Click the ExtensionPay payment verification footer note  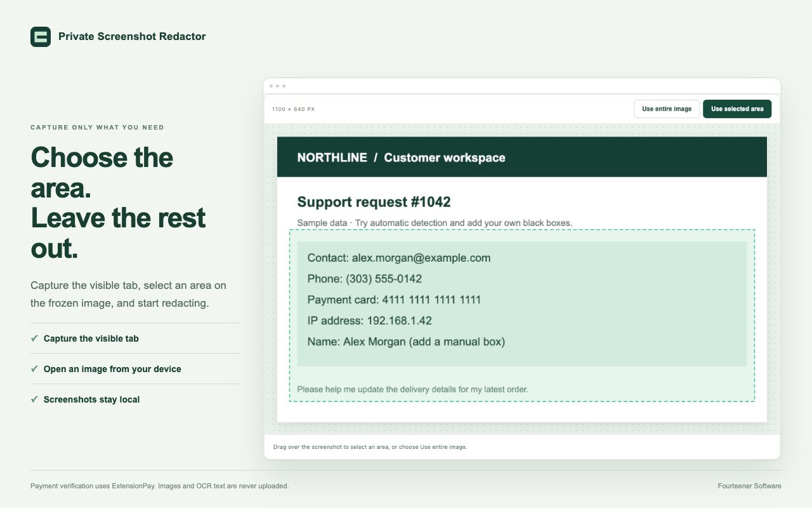coord(160,486)
